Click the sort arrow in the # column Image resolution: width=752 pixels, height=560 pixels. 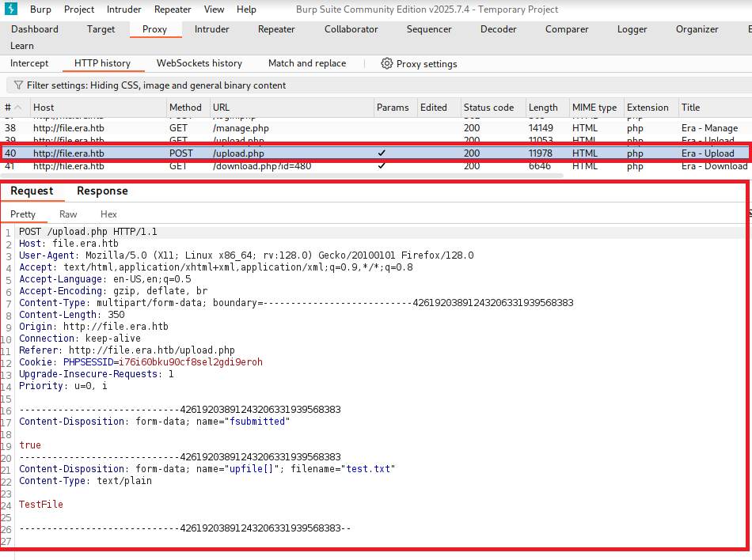coord(18,108)
